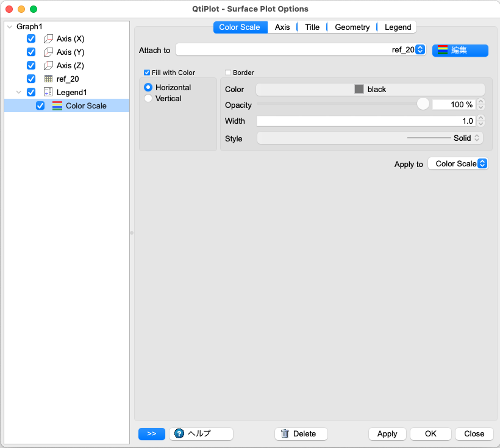Click the Opacity 100 % value field

tap(454, 105)
